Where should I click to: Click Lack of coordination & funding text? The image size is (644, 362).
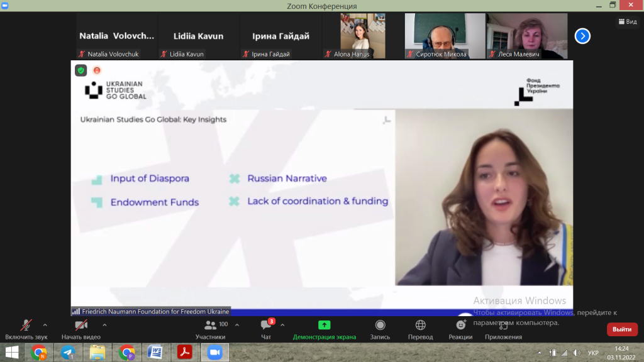click(318, 201)
